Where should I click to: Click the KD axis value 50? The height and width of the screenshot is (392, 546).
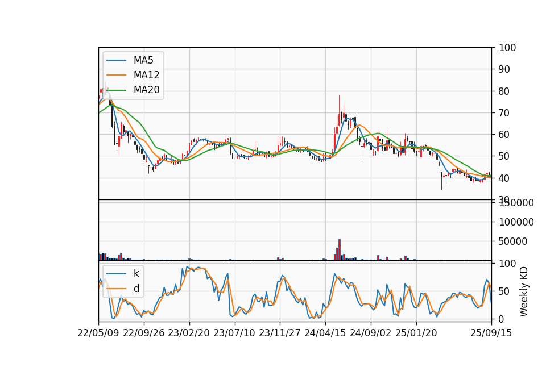tap(504, 291)
